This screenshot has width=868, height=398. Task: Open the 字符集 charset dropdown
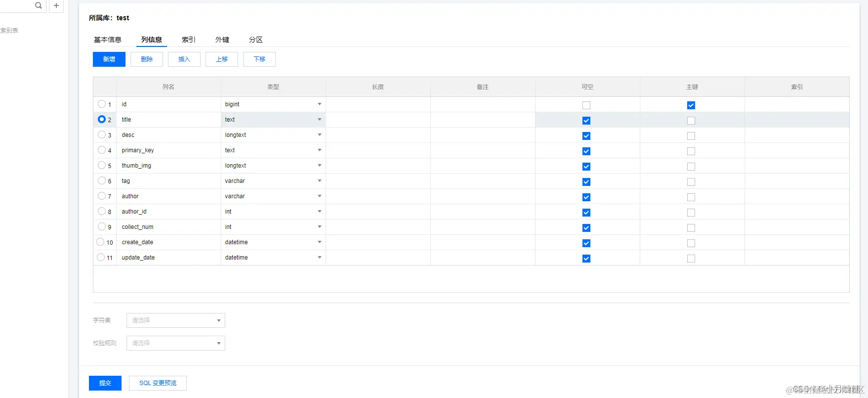coord(176,320)
